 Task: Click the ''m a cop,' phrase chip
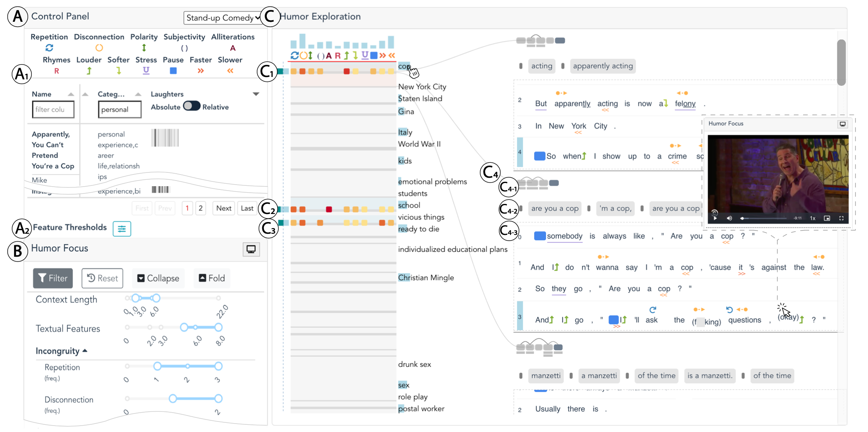(615, 208)
